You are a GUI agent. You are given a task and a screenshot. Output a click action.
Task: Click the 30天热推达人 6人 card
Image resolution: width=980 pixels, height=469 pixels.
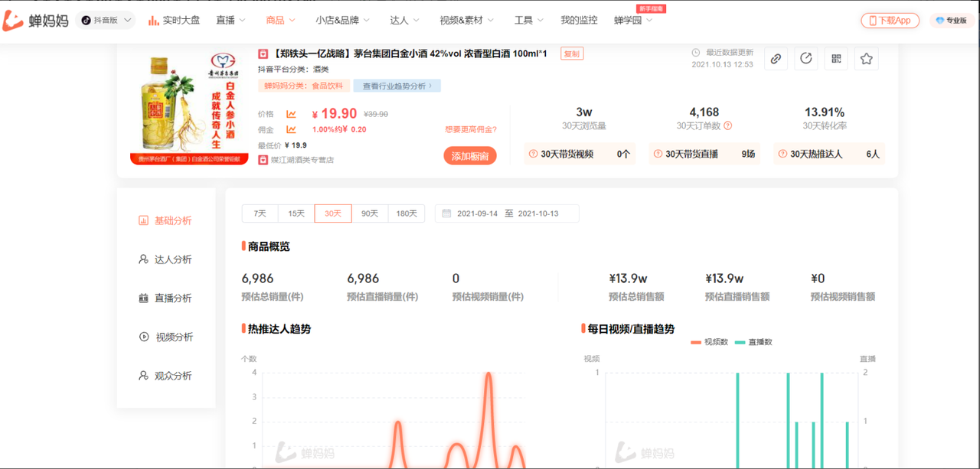pos(829,154)
